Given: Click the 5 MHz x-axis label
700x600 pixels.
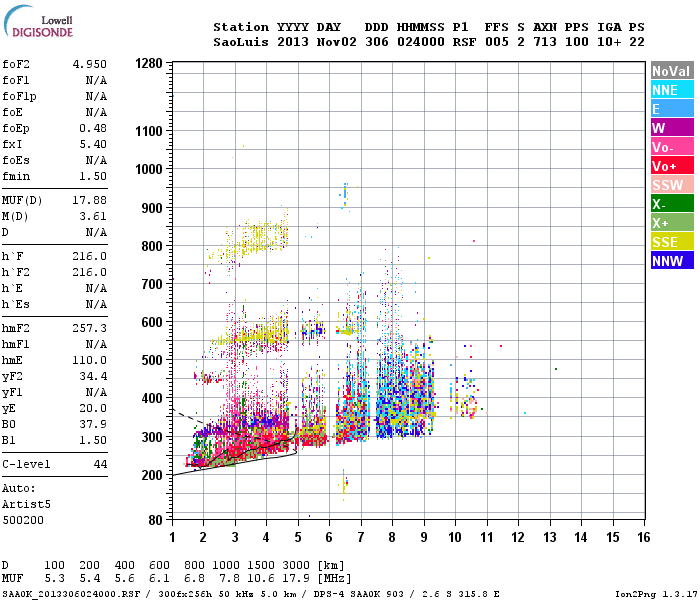Looking at the screenshot, I should 298,537.
